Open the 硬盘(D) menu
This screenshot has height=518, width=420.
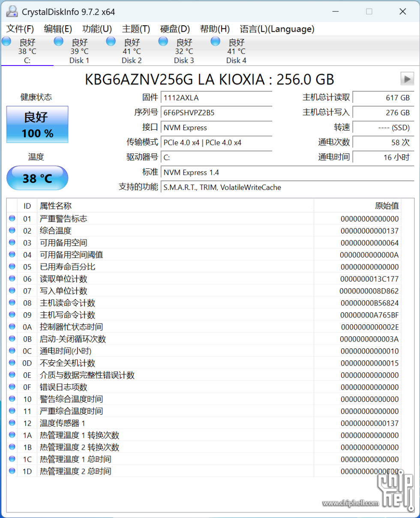(174, 29)
